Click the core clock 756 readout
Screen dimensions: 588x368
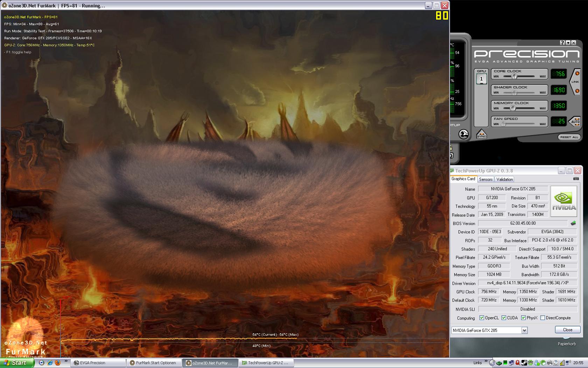click(559, 74)
